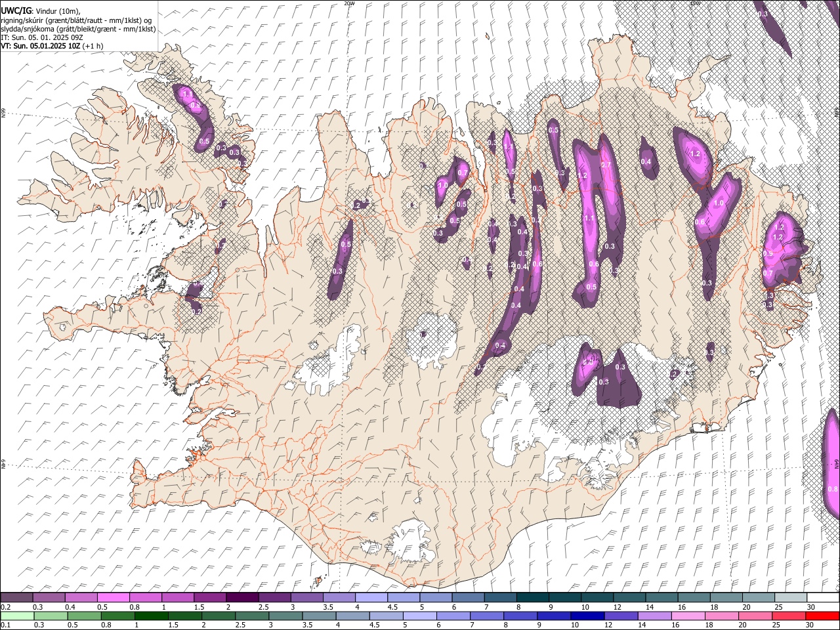This screenshot has height=630, width=840.
Task: Select the top-row legend swatch starting at 1.5
Action: (x=209, y=597)
